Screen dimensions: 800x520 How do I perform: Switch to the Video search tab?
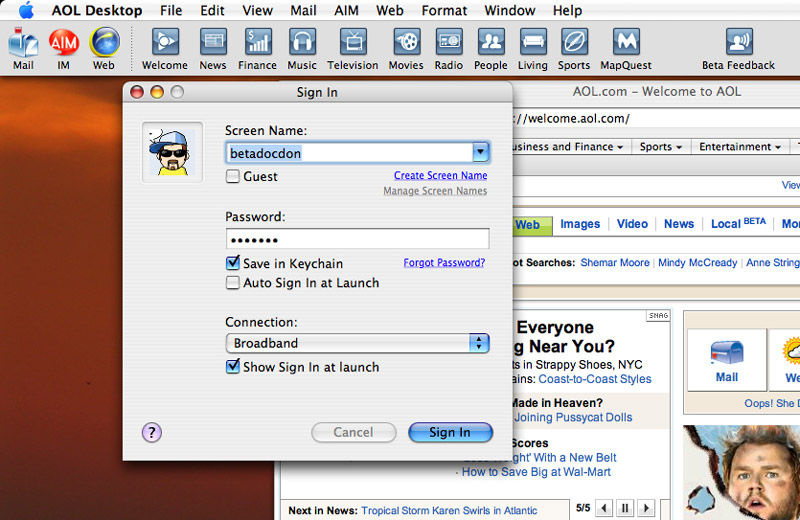click(632, 224)
